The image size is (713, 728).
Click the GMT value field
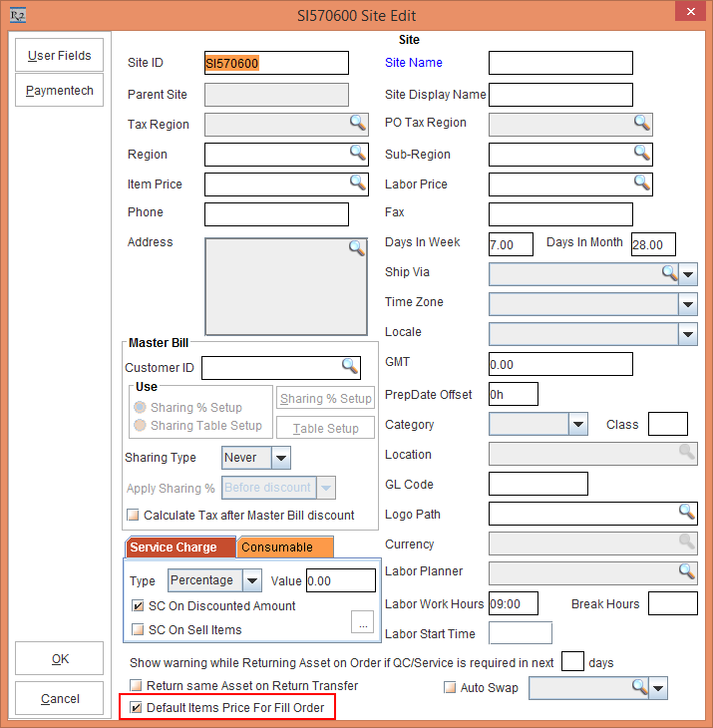tap(560, 364)
